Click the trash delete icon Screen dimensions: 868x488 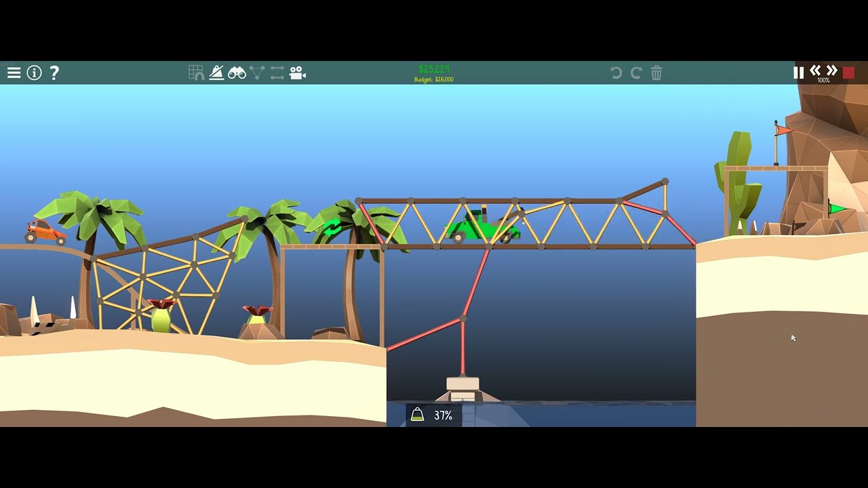tap(656, 73)
